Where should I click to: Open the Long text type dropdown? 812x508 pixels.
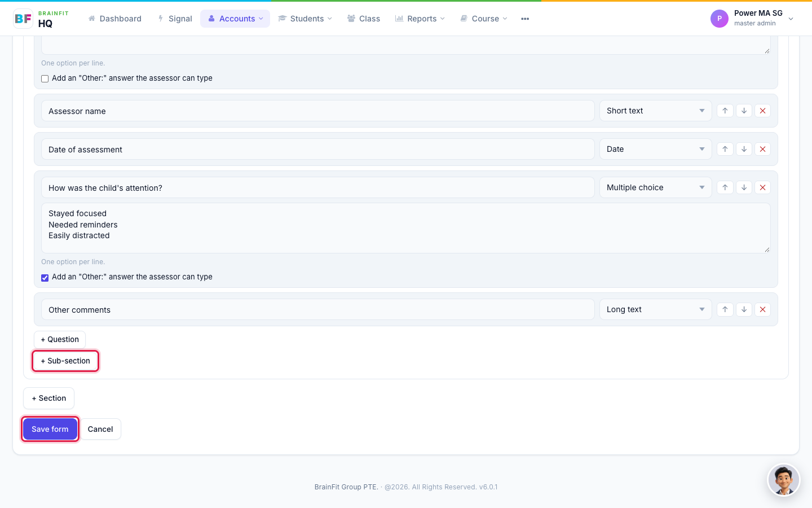tap(655, 309)
